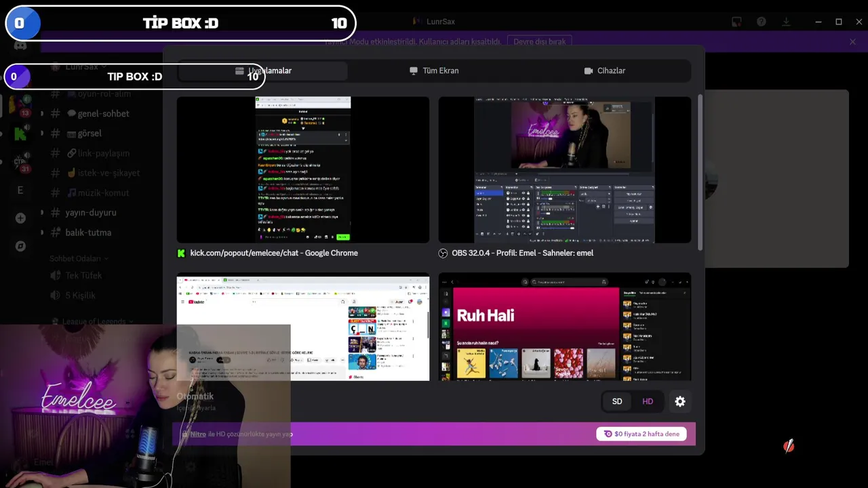
Task: Collapse the Sohbet Odaları category
Action: tap(78, 258)
